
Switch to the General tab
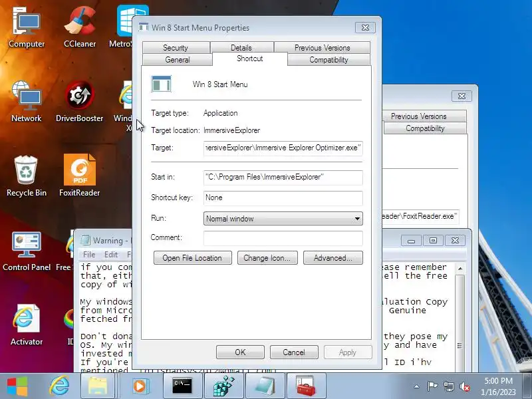pos(178,60)
